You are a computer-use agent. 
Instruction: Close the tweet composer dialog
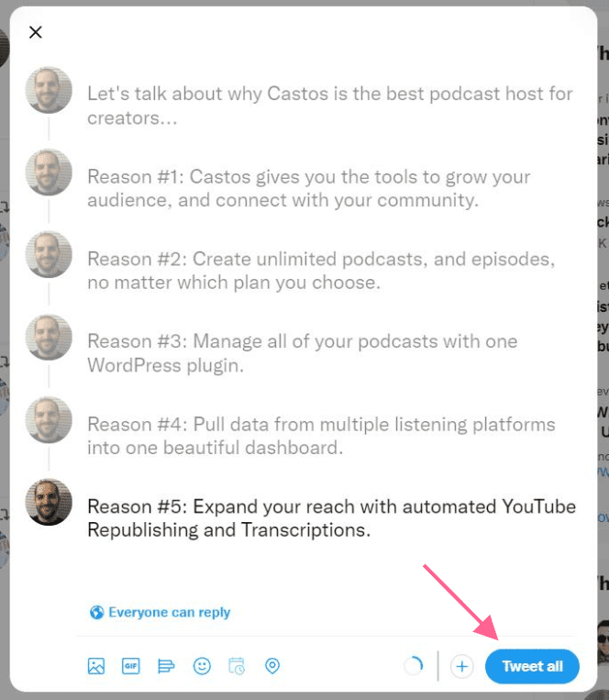[36, 32]
